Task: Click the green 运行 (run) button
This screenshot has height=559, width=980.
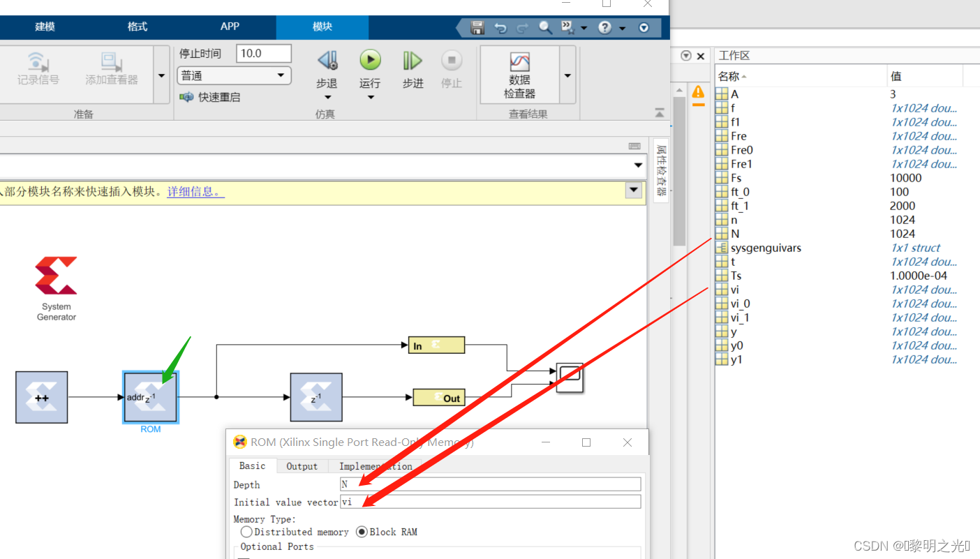Action: 370,60
